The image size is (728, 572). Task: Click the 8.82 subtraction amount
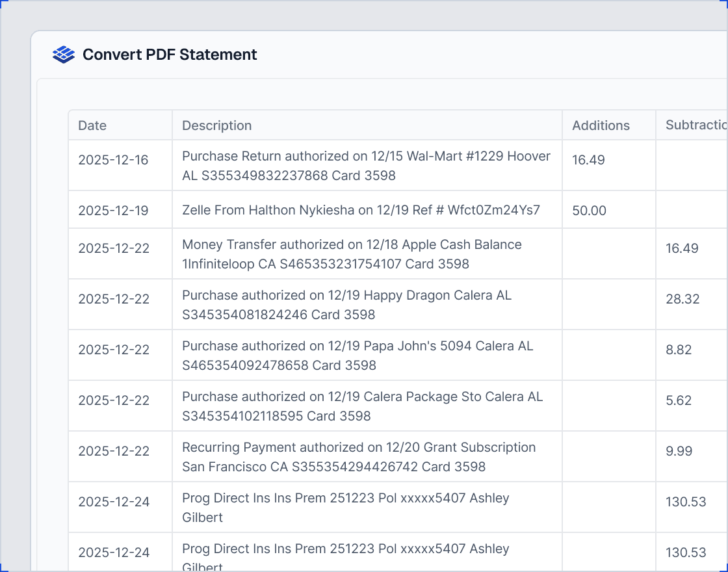point(679,349)
